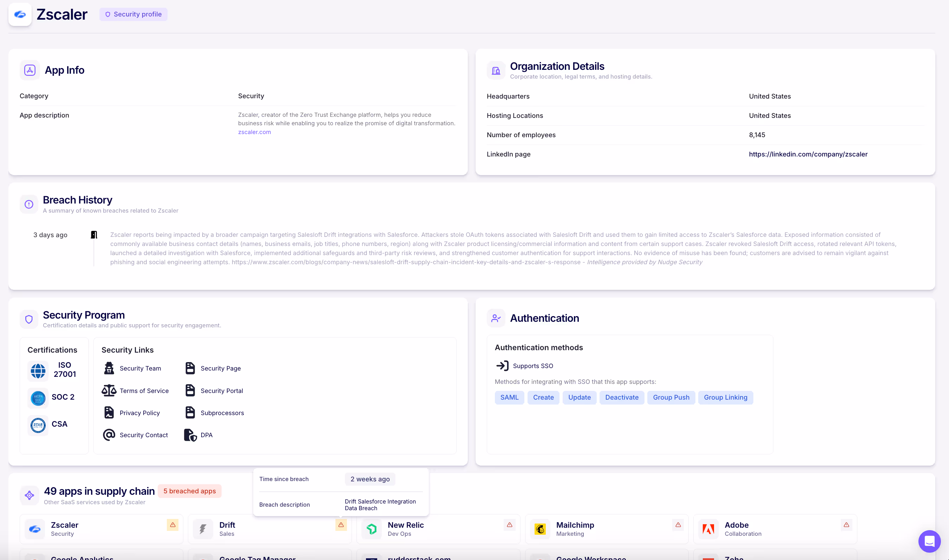Select the Group Push tag
949x560 pixels.
[671, 397]
